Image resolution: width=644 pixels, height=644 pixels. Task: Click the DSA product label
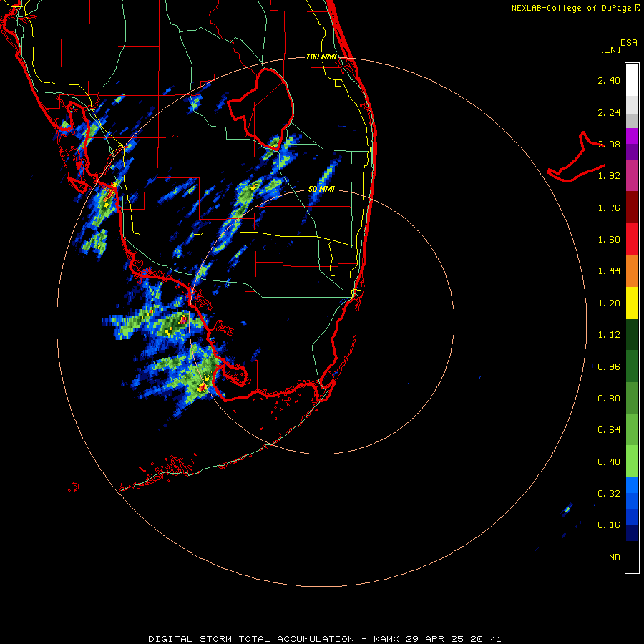pyautogui.click(x=629, y=43)
